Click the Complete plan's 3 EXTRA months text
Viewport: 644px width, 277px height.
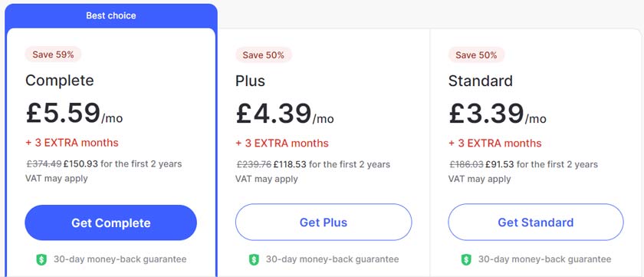click(72, 143)
